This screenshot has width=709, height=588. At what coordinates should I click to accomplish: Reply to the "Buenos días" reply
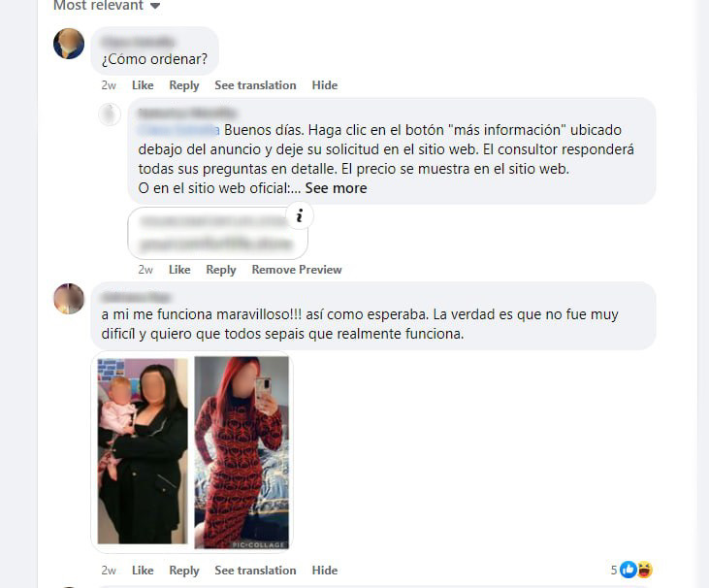click(x=221, y=270)
